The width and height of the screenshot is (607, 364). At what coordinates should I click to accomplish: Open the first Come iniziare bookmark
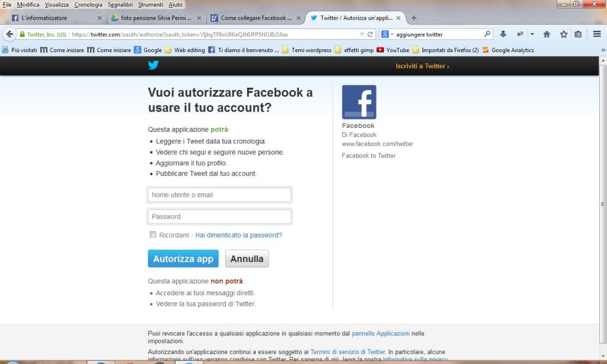(62, 50)
